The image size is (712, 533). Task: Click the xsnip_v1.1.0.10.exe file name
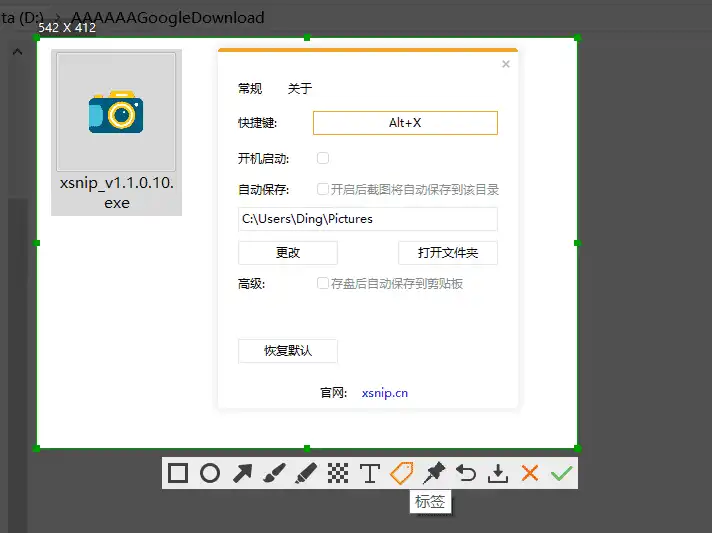coord(117,192)
